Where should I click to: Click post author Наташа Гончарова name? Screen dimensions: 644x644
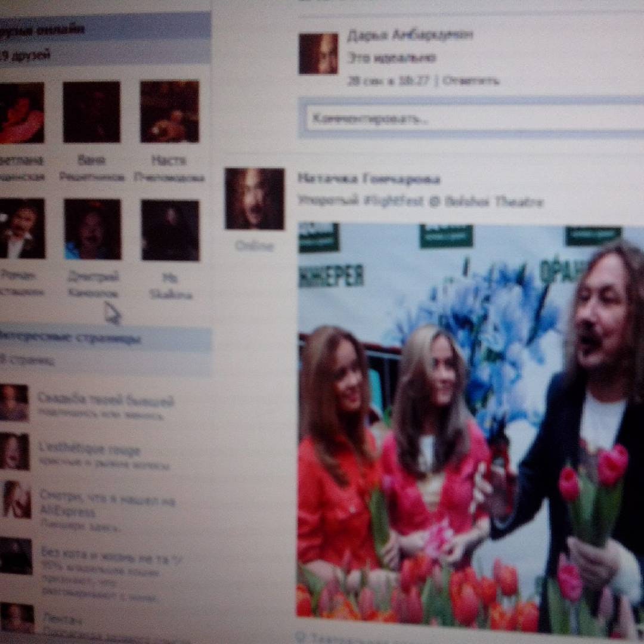click(369, 179)
